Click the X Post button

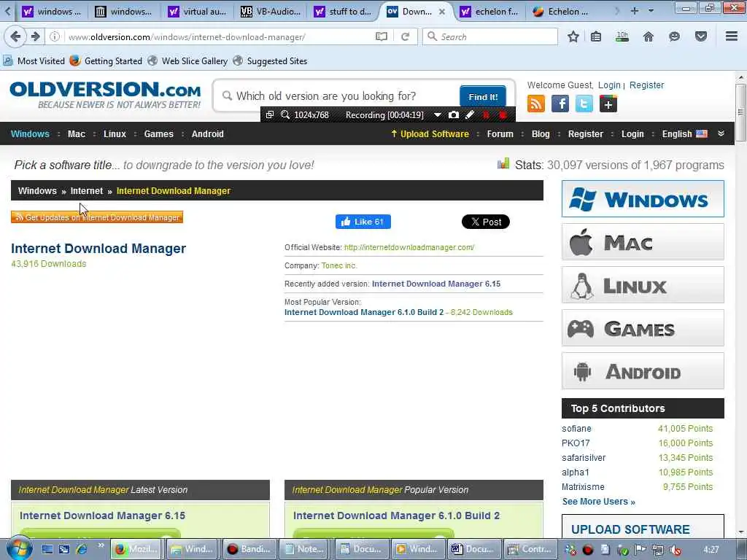485,222
